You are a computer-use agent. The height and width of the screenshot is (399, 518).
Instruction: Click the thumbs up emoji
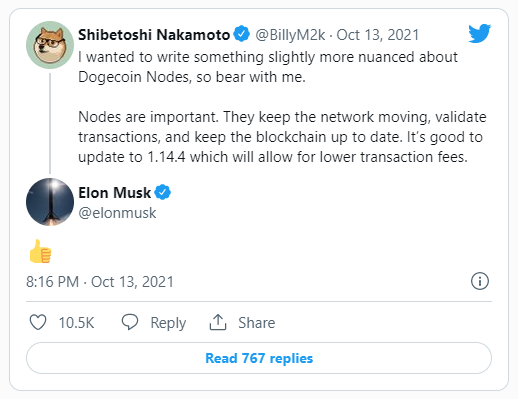point(40,251)
